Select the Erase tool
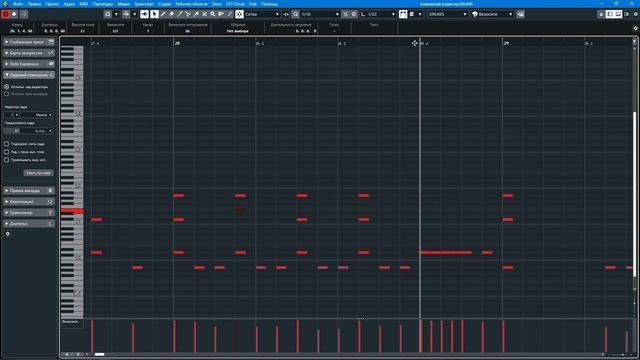 pos(171,14)
